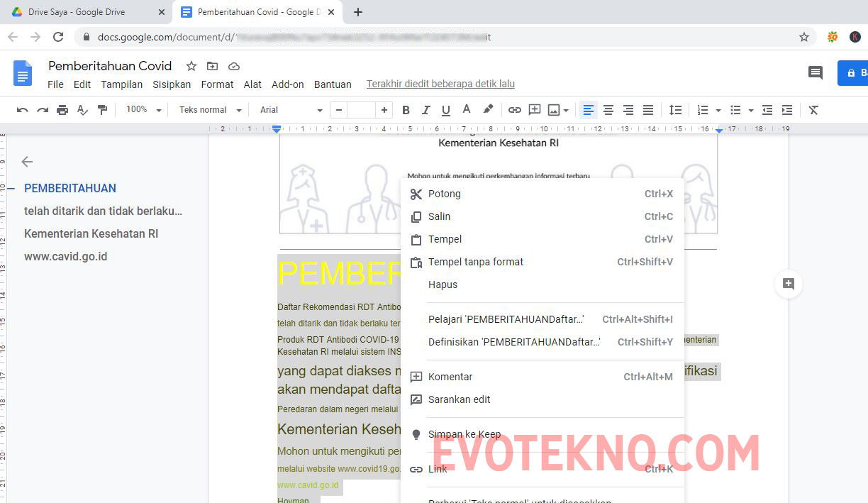Set justified text alignment
The width and height of the screenshot is (868, 503).
(x=647, y=110)
